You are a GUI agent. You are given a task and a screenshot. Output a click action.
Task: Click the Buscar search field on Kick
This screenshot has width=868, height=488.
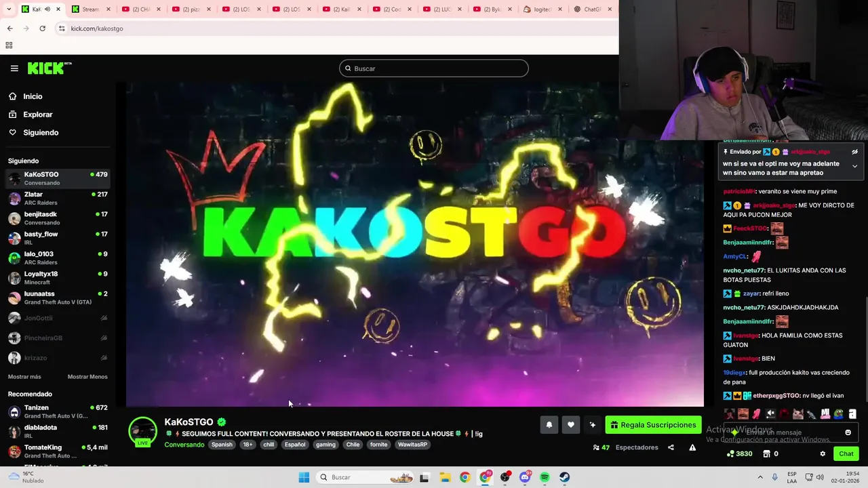(434, 68)
